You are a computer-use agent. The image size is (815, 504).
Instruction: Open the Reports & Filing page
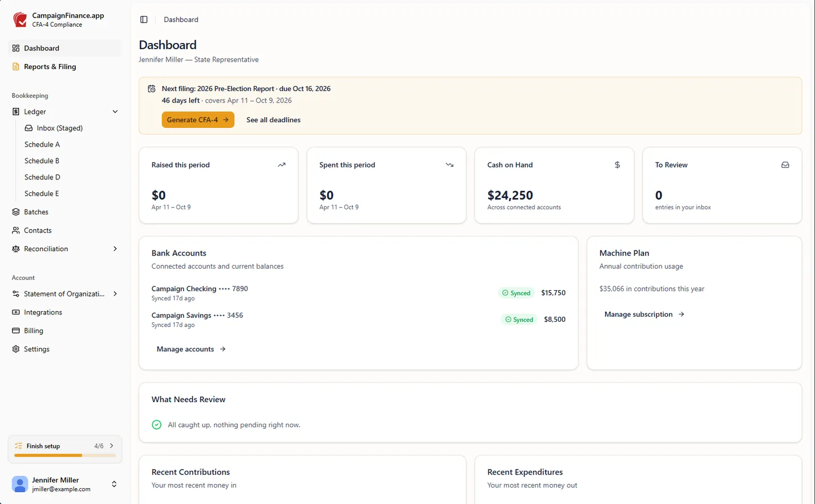click(65, 67)
